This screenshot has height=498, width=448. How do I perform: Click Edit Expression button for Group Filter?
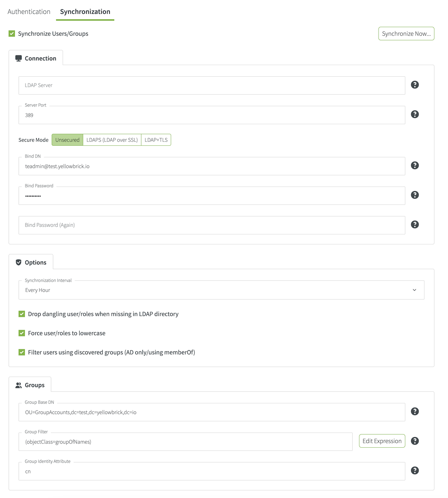point(382,441)
